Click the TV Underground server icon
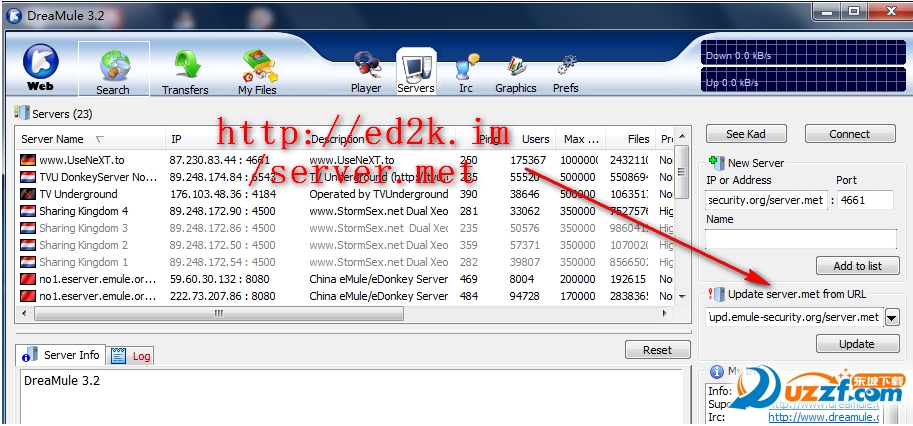 pyautogui.click(x=28, y=194)
